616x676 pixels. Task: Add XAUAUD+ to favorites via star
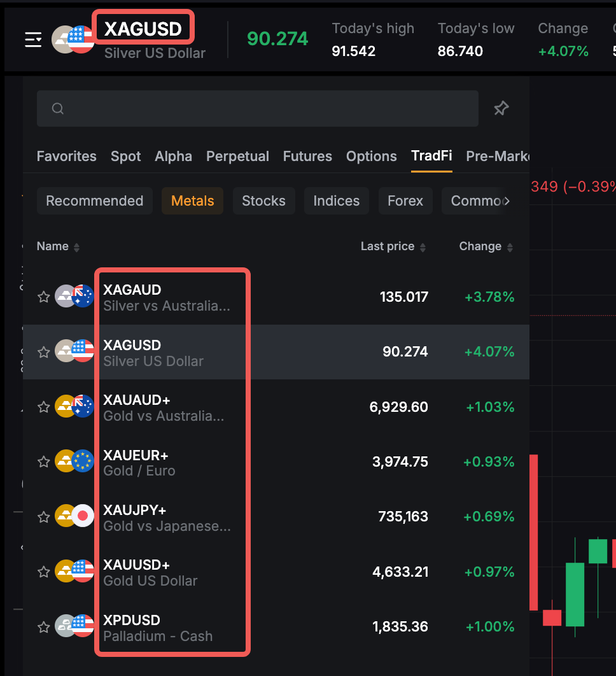coord(43,407)
